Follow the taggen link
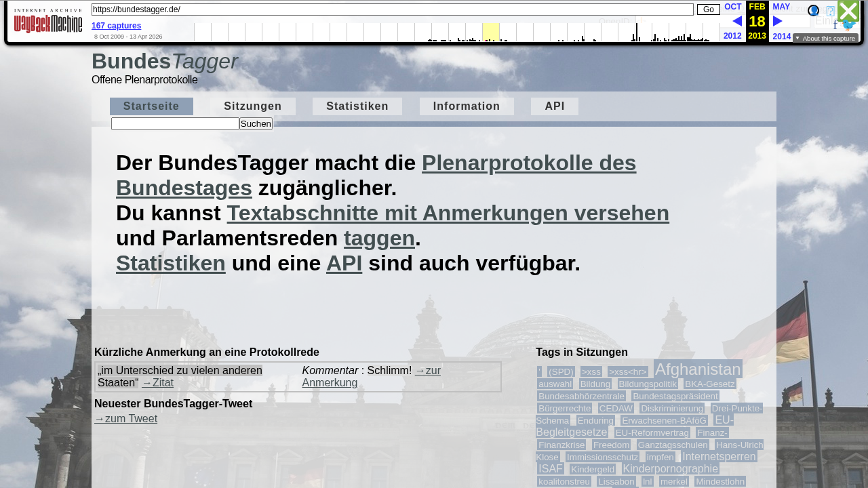Viewport: 868px width, 488px height. click(x=379, y=238)
